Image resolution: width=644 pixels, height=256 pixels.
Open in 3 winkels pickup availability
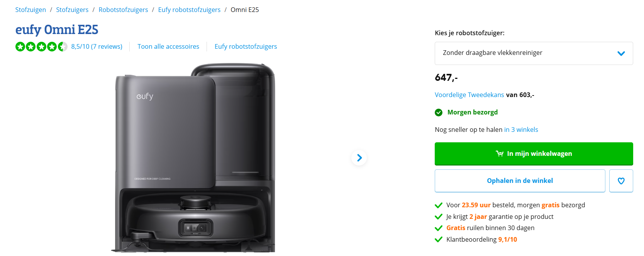tap(521, 129)
